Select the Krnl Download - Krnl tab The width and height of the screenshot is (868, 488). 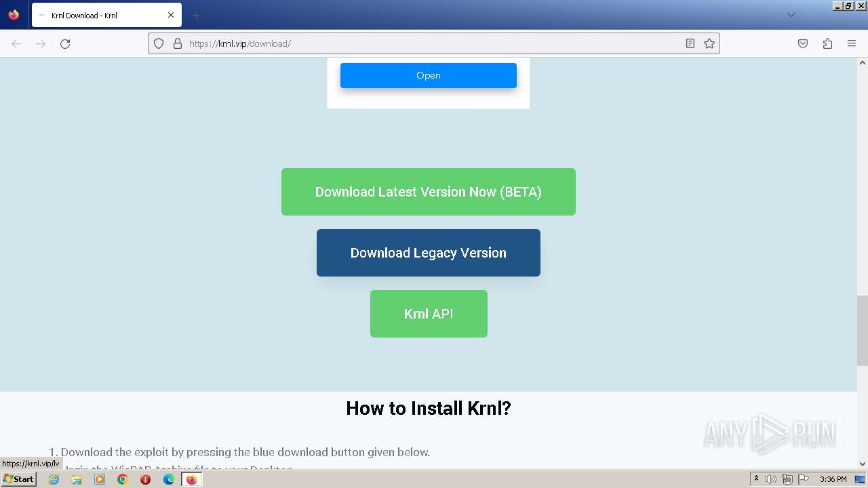point(106,15)
